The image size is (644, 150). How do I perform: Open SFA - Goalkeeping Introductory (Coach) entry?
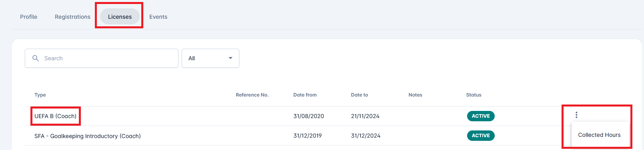click(88, 136)
